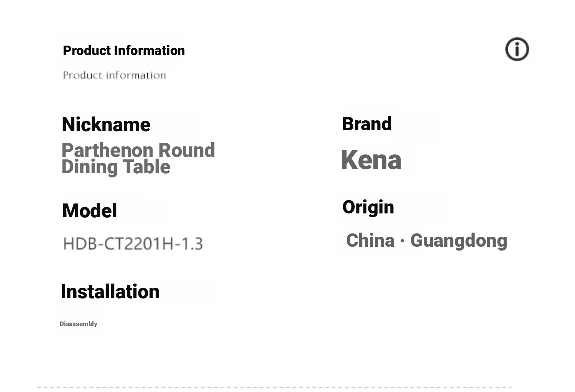Click the word China in origin
Image resolution: width=575 pixels, height=392 pixels.
click(370, 241)
